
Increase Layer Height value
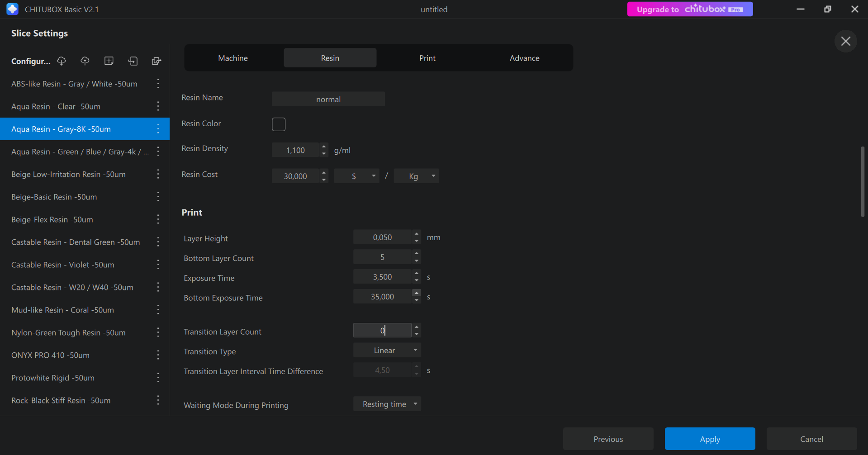417,234
